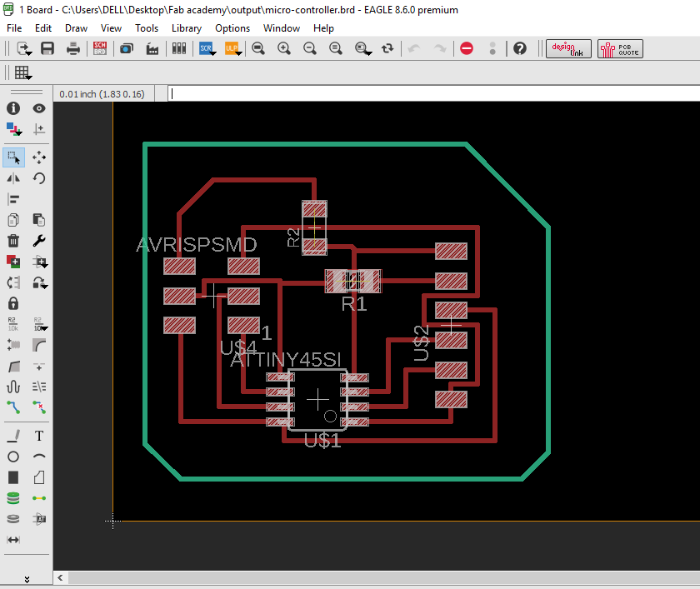Zoom out of the board

310,48
